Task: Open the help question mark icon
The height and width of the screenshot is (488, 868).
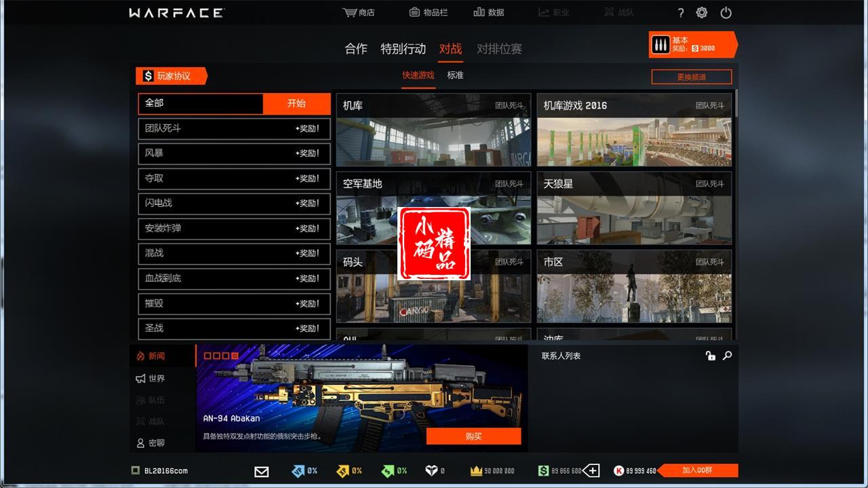Action: tap(681, 13)
